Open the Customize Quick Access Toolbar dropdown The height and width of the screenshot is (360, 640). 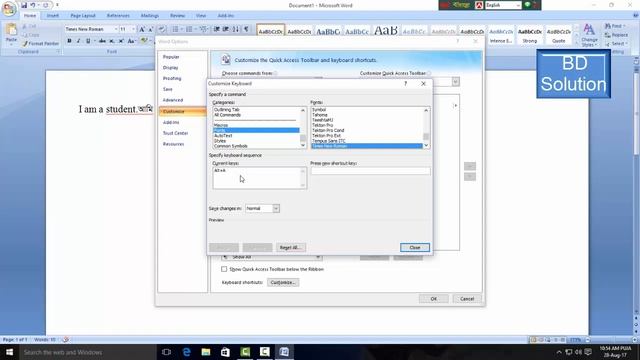tap(57, 5)
